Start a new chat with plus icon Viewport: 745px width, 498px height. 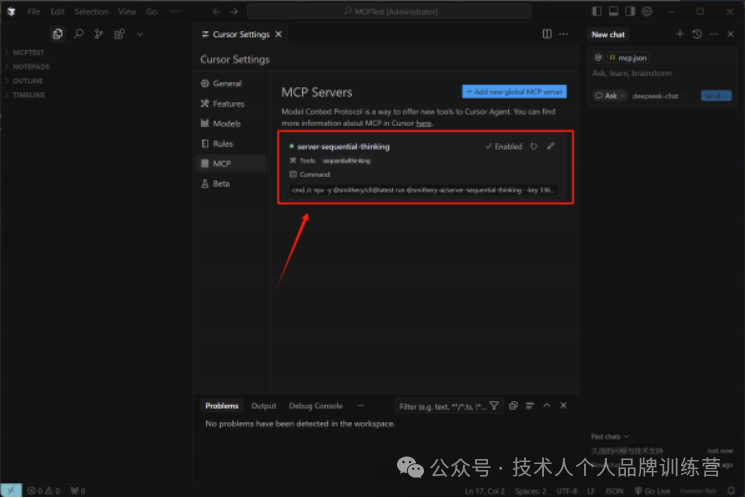coord(680,34)
